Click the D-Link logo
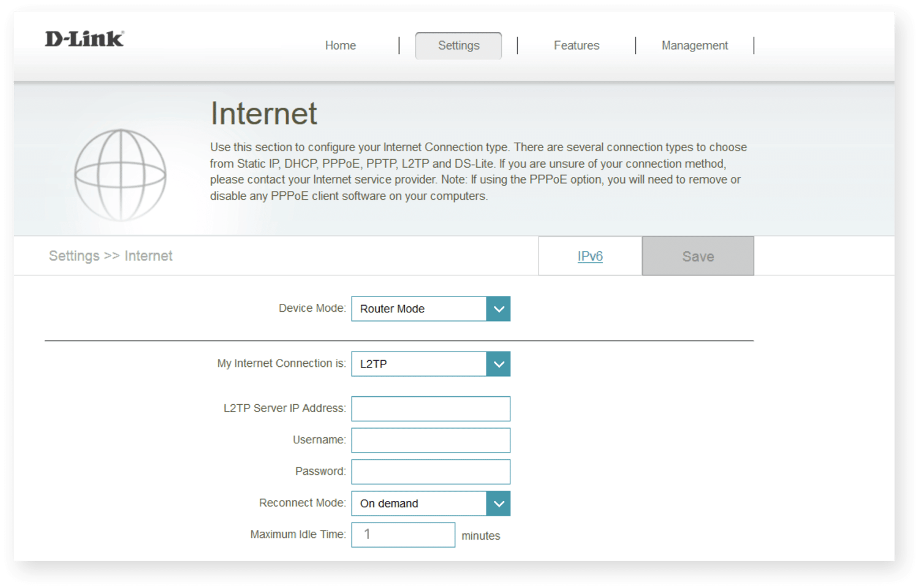This screenshot has height=588, width=919. coord(85,39)
